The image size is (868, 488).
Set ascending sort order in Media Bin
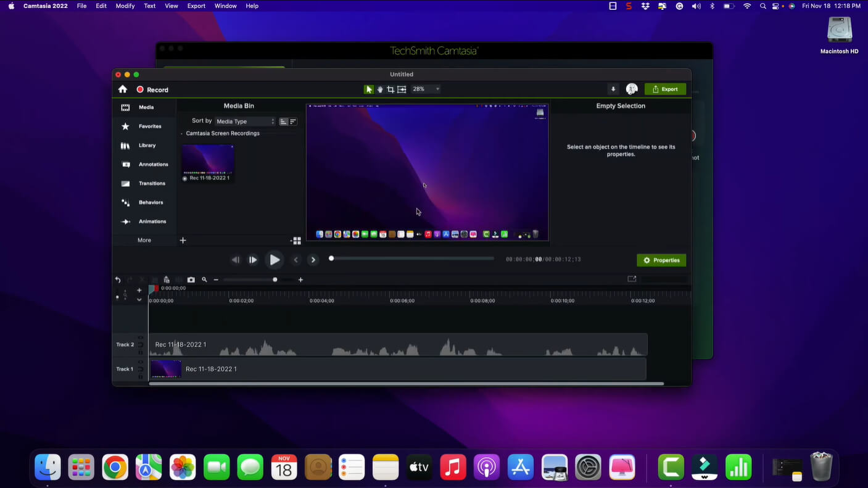(x=283, y=122)
